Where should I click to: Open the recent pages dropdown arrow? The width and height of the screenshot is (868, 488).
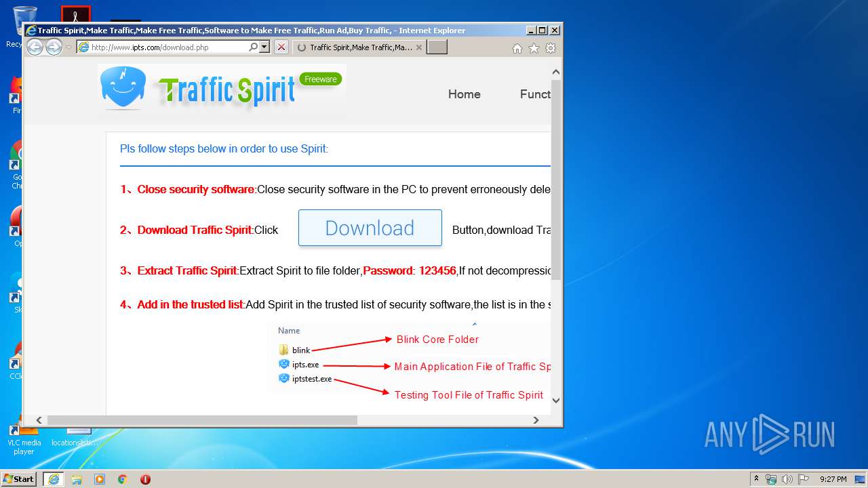pyautogui.click(x=68, y=47)
